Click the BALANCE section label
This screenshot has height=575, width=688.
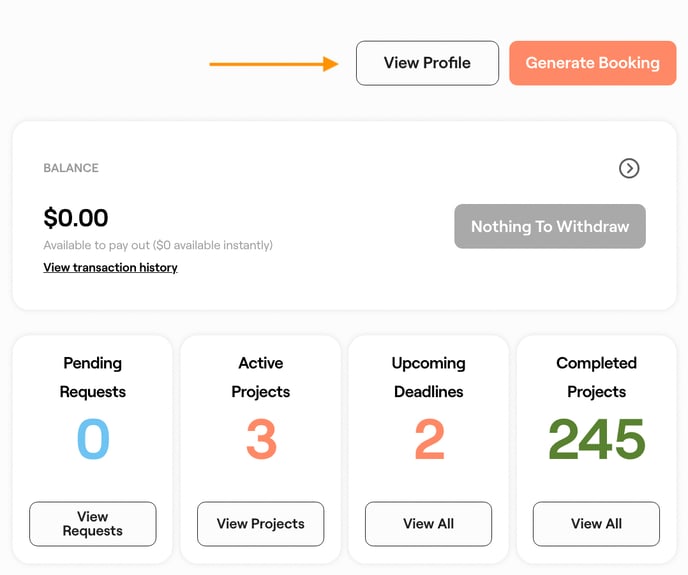point(71,168)
